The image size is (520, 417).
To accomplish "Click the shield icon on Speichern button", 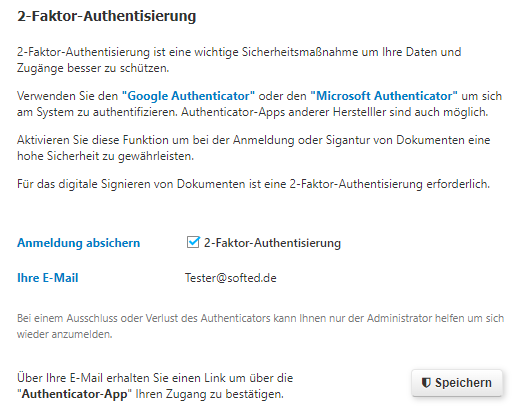I will click(x=426, y=383).
